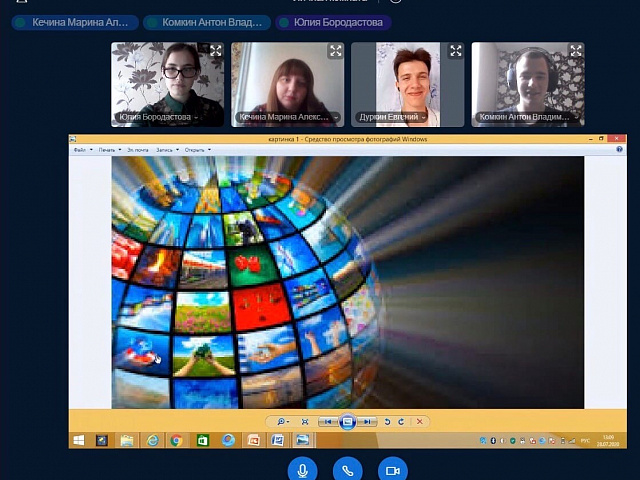Click Дуркин Евгений's video thumbnail
The height and width of the screenshot is (480, 640).
(x=407, y=84)
